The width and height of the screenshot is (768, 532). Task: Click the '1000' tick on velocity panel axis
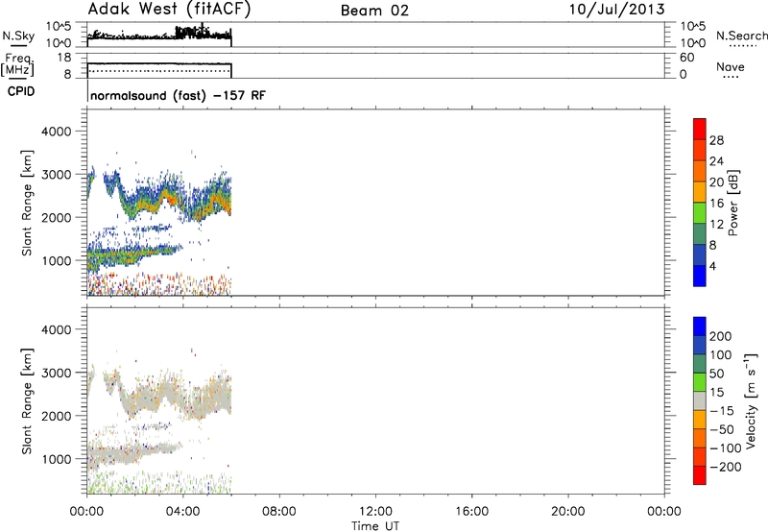coord(57,459)
